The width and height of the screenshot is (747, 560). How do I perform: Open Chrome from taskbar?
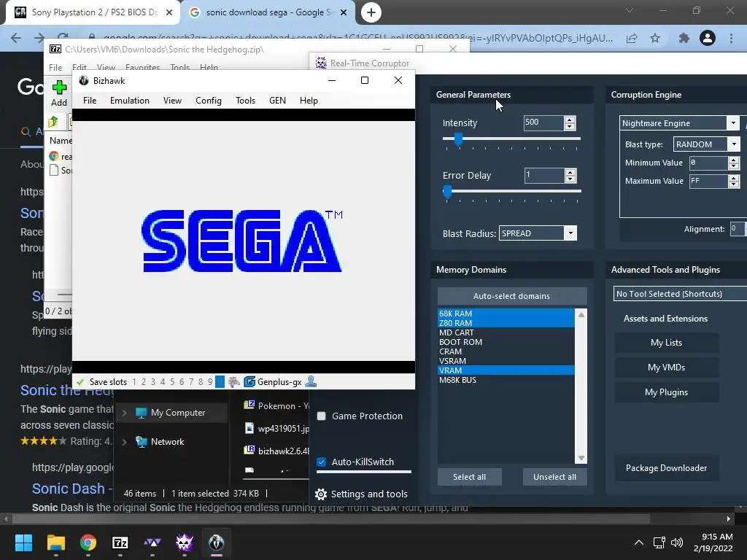pyautogui.click(x=88, y=542)
